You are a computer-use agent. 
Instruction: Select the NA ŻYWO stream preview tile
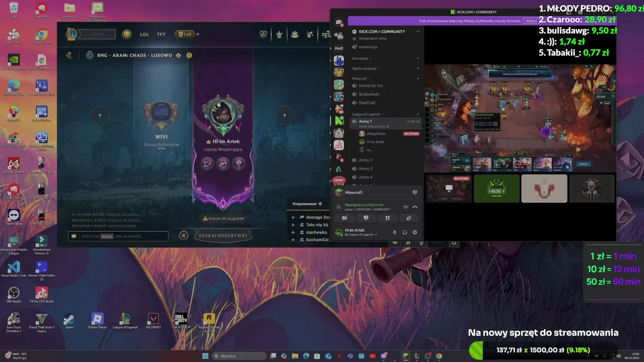(x=449, y=189)
